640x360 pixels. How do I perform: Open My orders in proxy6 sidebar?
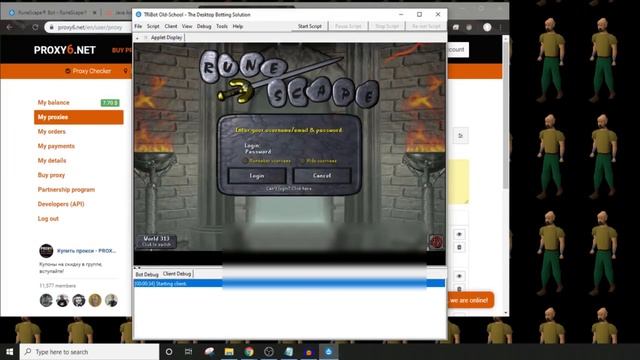(x=51, y=131)
